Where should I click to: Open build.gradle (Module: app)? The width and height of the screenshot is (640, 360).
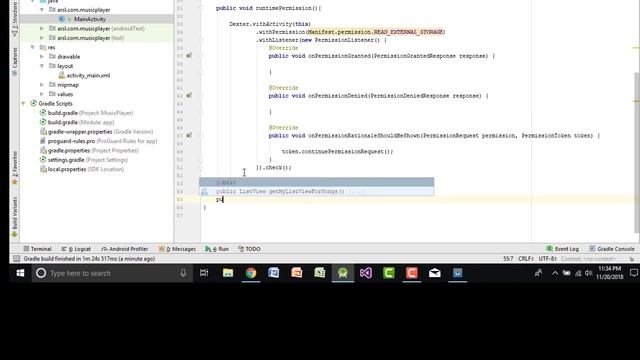(x=77, y=122)
